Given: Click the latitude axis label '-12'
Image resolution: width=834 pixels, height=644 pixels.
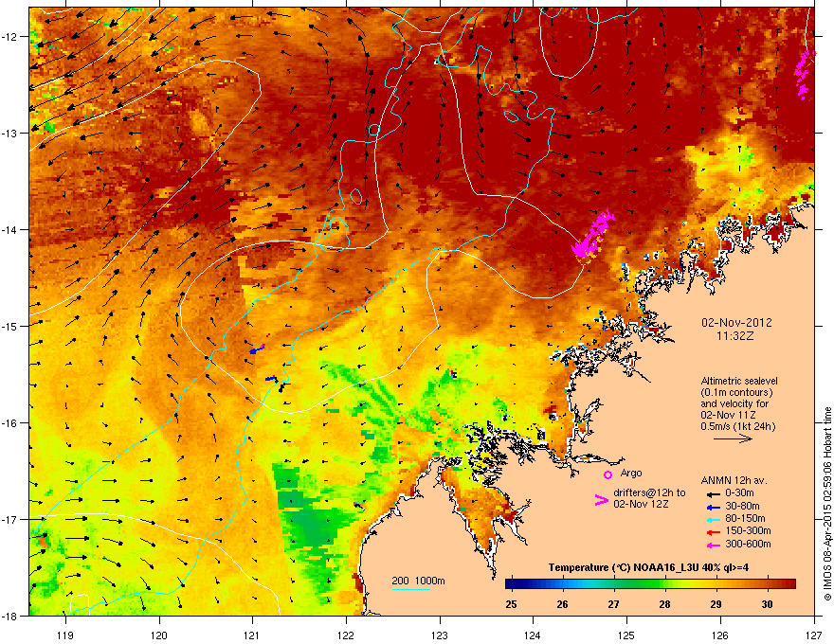Looking at the screenshot, I should pyautogui.click(x=9, y=37).
